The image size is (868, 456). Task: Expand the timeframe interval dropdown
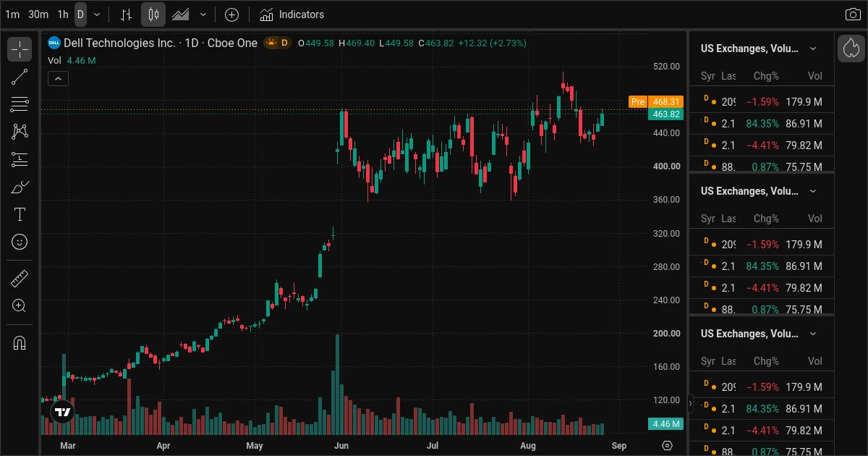click(x=97, y=14)
